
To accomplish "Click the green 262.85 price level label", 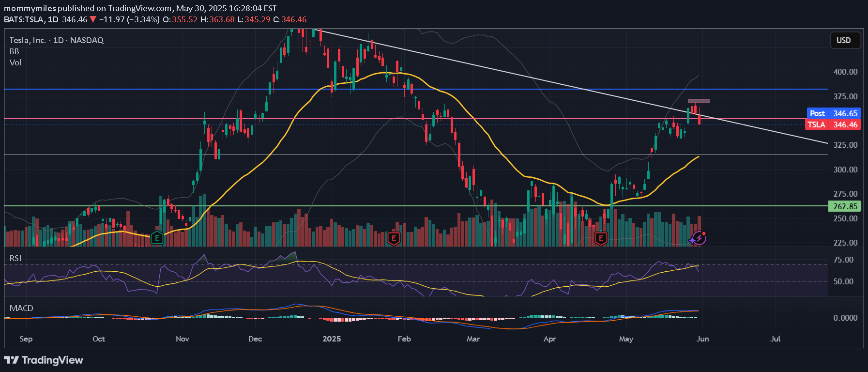I will (x=845, y=206).
